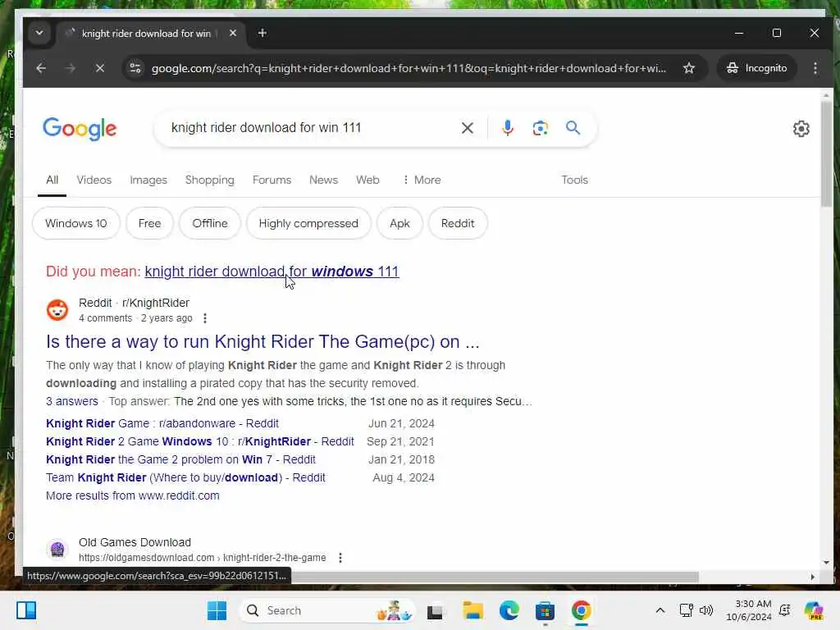Go back to the previous page
The width and height of the screenshot is (840, 630).
[x=41, y=68]
